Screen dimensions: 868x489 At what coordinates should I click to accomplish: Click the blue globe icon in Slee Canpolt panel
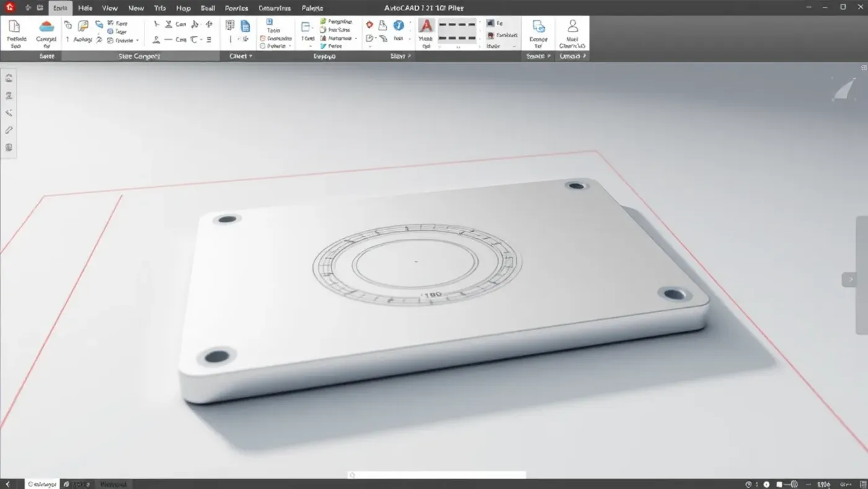[110, 31]
